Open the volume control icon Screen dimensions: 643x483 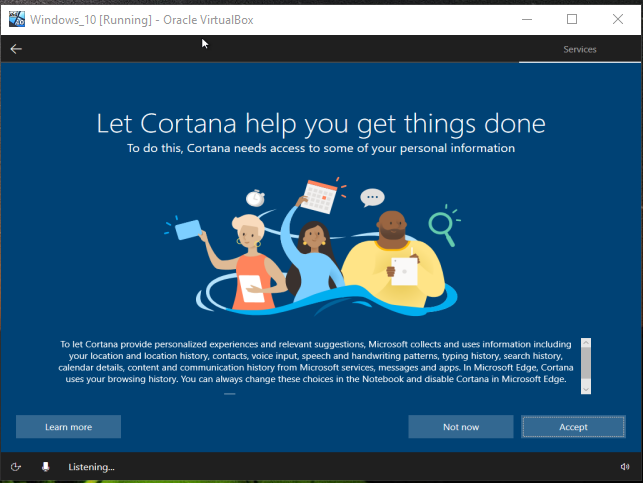click(625, 467)
